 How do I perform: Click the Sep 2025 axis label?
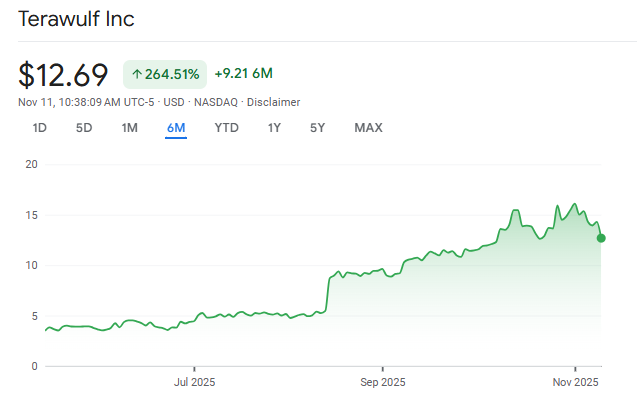(x=381, y=382)
